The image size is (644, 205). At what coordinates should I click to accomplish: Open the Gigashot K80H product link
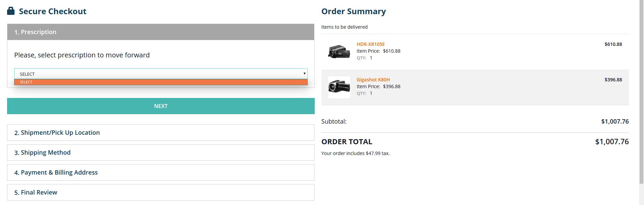point(373,80)
